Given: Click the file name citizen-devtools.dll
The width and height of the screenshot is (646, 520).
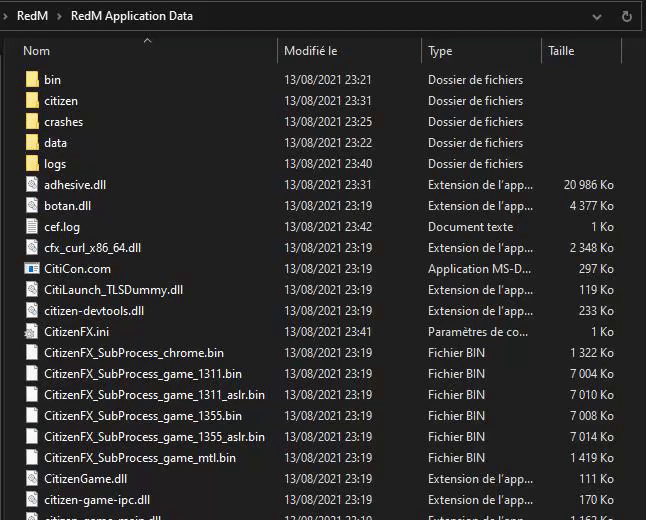Looking at the screenshot, I should click(94, 311).
